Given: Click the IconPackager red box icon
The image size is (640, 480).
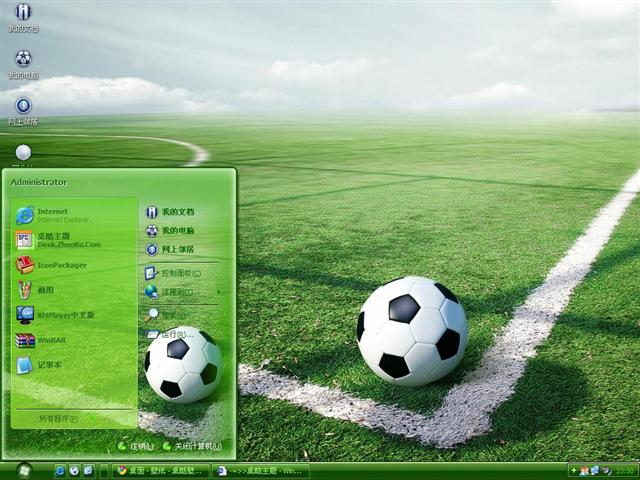Looking at the screenshot, I should click(x=24, y=265).
